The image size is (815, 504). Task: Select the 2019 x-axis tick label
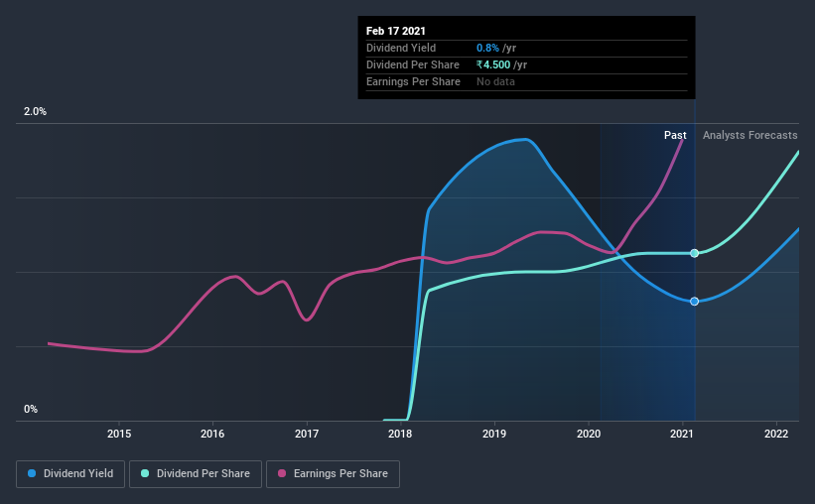(494, 434)
